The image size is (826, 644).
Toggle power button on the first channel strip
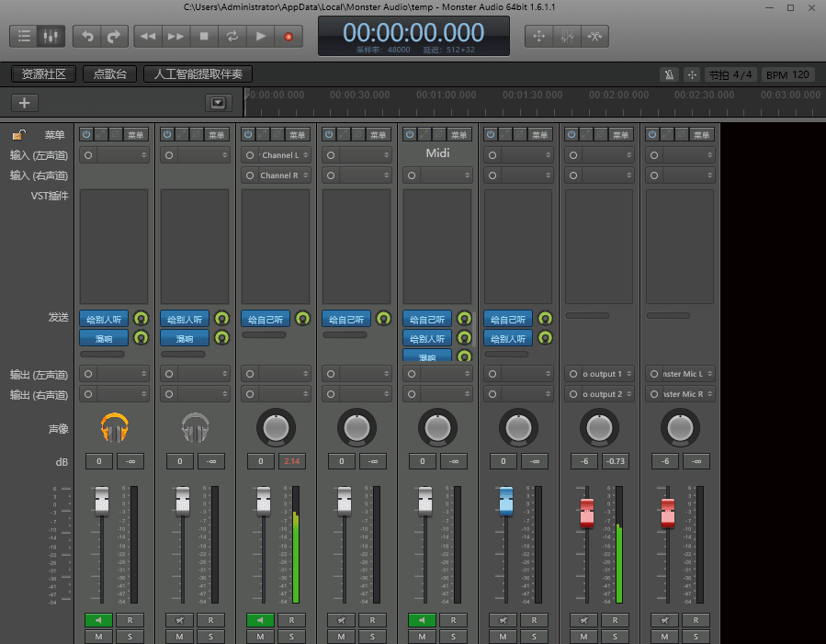pos(86,134)
